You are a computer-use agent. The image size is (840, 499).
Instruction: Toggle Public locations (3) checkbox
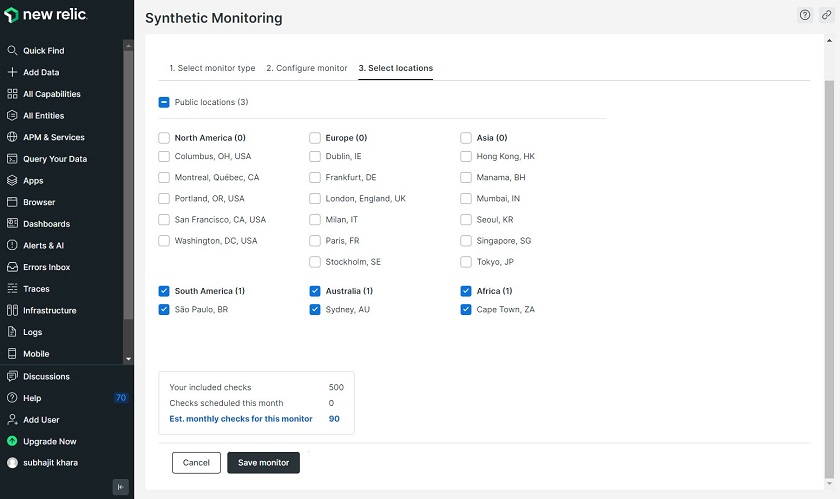(x=164, y=102)
